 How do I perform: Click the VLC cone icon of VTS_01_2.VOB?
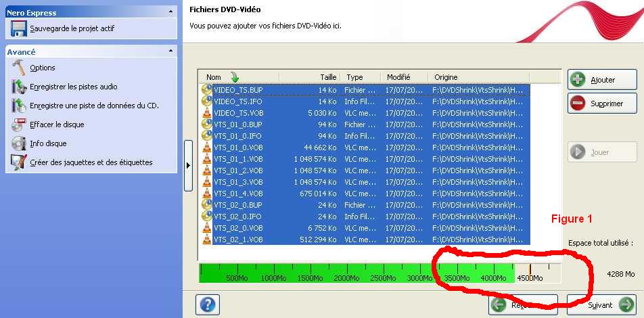[207, 170]
